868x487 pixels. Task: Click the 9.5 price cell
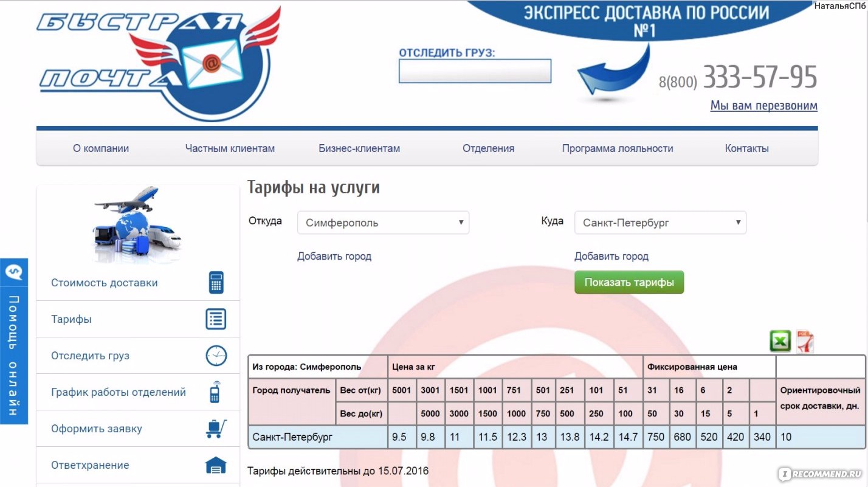click(402, 437)
